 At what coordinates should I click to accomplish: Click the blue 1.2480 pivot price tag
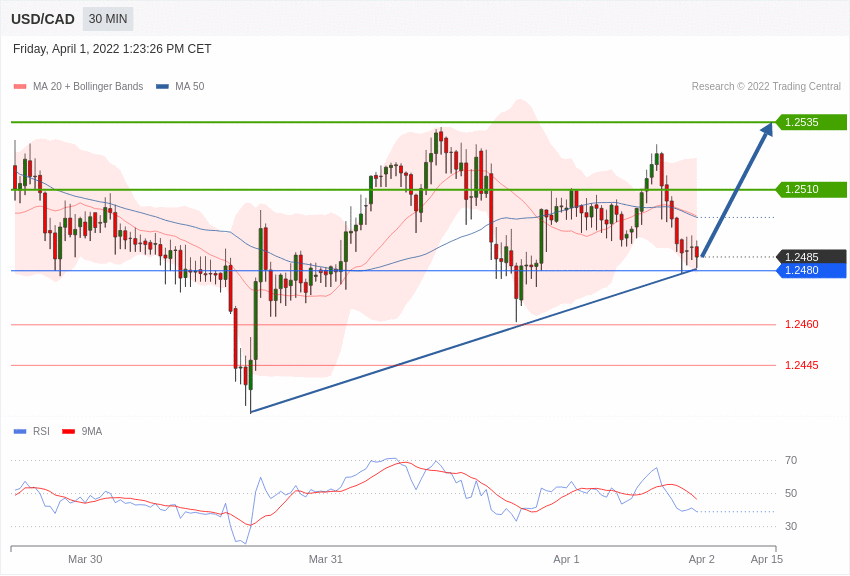pyautogui.click(x=811, y=270)
